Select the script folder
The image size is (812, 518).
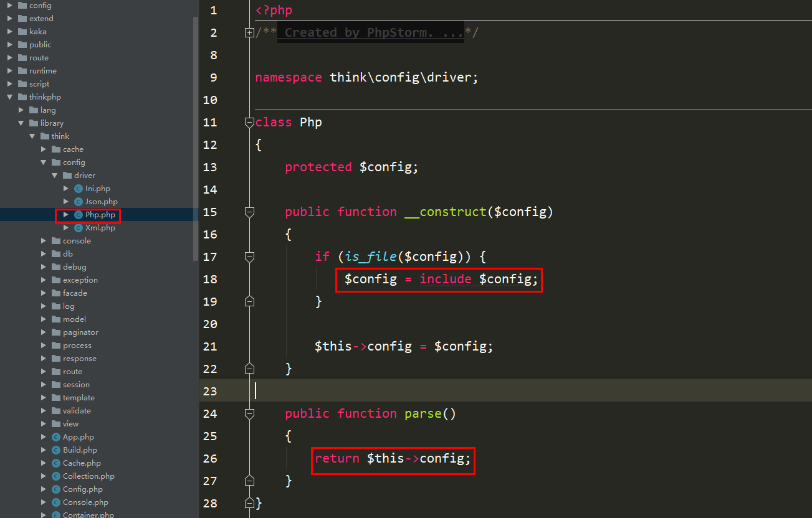(x=39, y=84)
